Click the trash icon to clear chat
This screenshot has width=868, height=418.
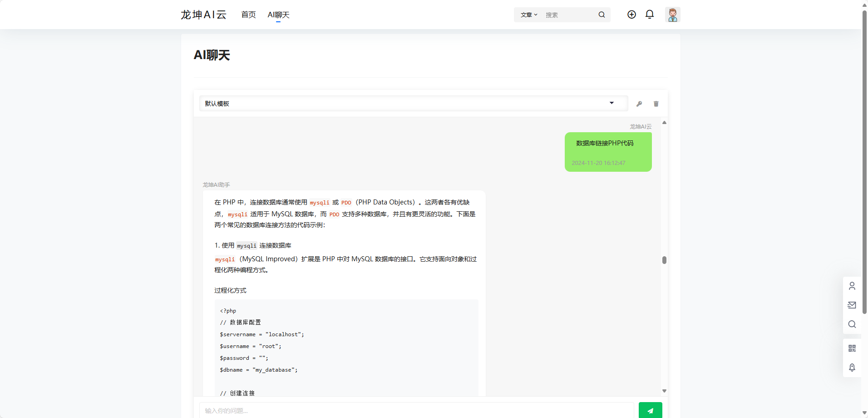coord(656,104)
